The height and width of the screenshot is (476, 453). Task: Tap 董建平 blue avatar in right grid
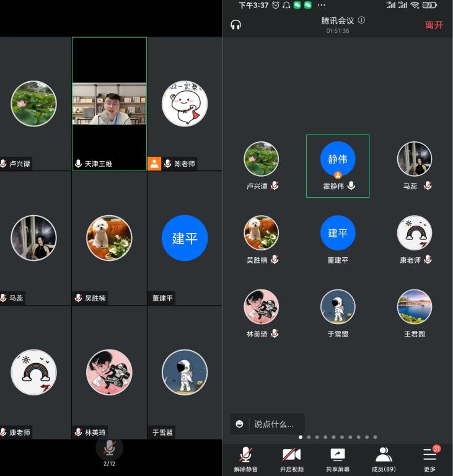pos(338,233)
